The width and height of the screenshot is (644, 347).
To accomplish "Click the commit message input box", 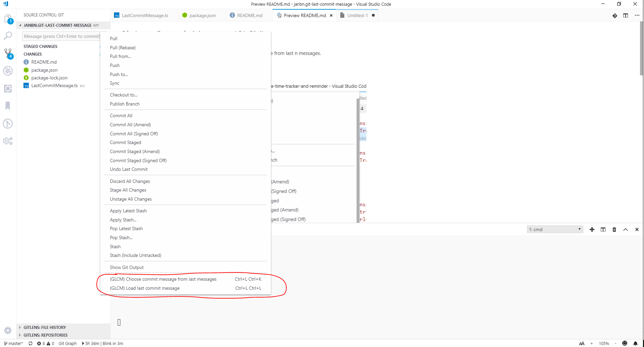I will click(61, 36).
